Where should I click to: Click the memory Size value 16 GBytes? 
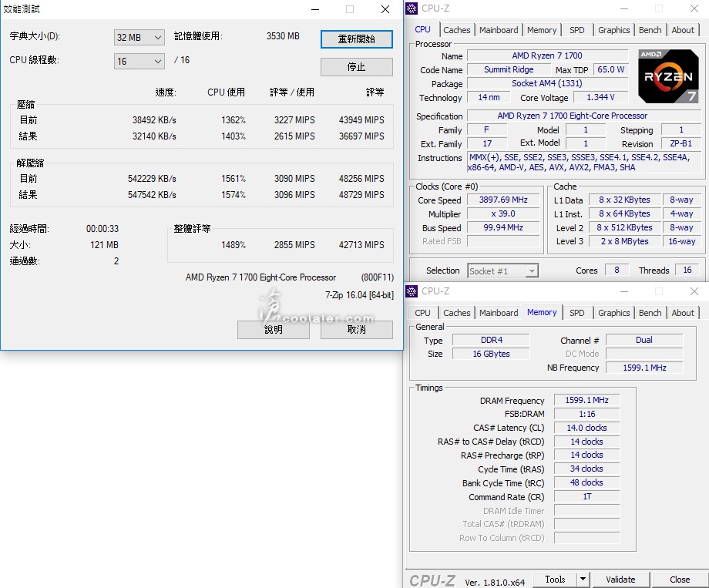click(492, 354)
